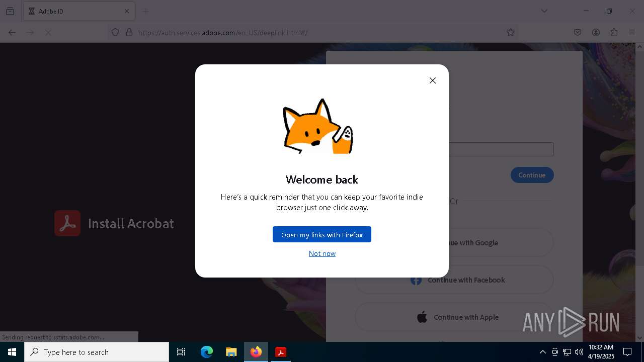Screen dimensions: 644x362
Task: Click the Type here to search box
Action: click(97, 352)
